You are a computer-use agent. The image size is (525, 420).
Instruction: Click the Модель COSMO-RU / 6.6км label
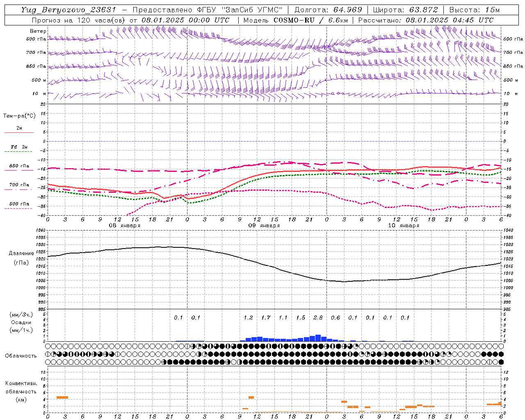point(295,20)
